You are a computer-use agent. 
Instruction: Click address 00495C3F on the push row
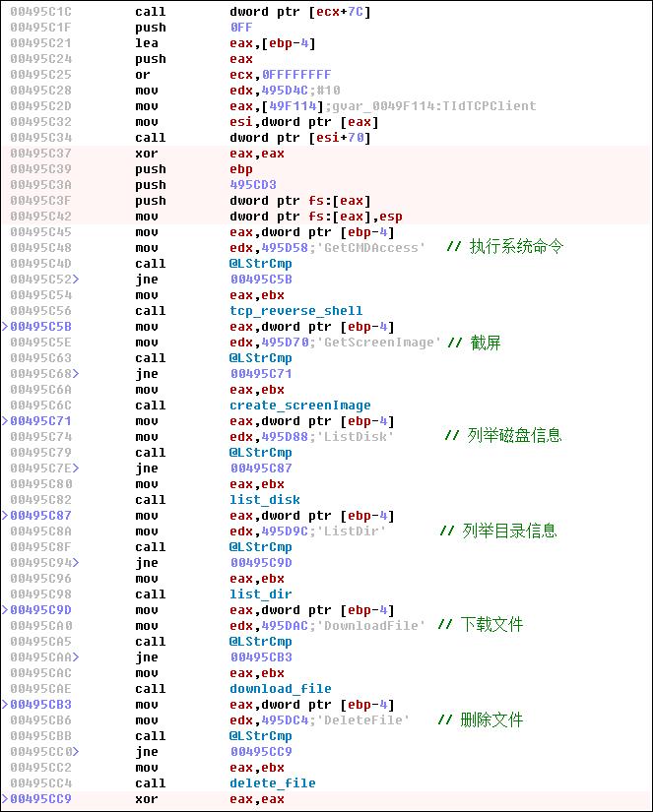[x=41, y=201]
